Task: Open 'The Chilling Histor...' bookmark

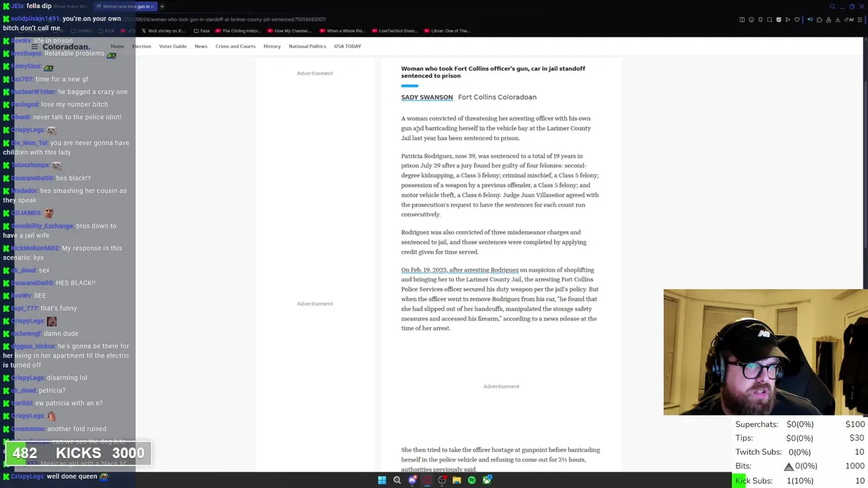Action: pos(238,30)
